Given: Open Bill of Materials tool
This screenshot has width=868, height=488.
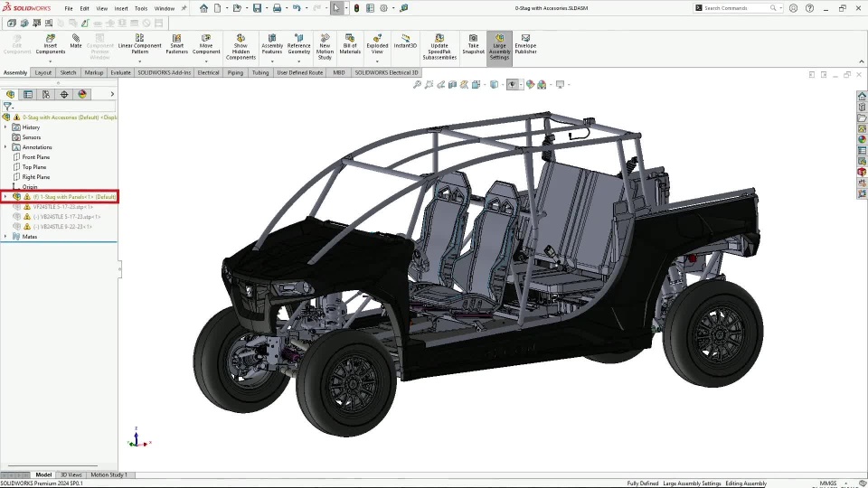Looking at the screenshot, I should [350, 44].
